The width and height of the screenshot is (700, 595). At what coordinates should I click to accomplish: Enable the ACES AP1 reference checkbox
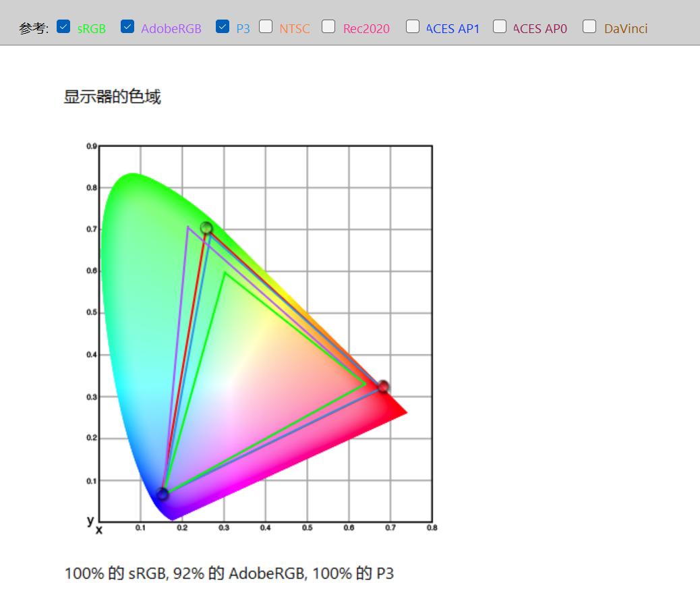pyautogui.click(x=413, y=27)
